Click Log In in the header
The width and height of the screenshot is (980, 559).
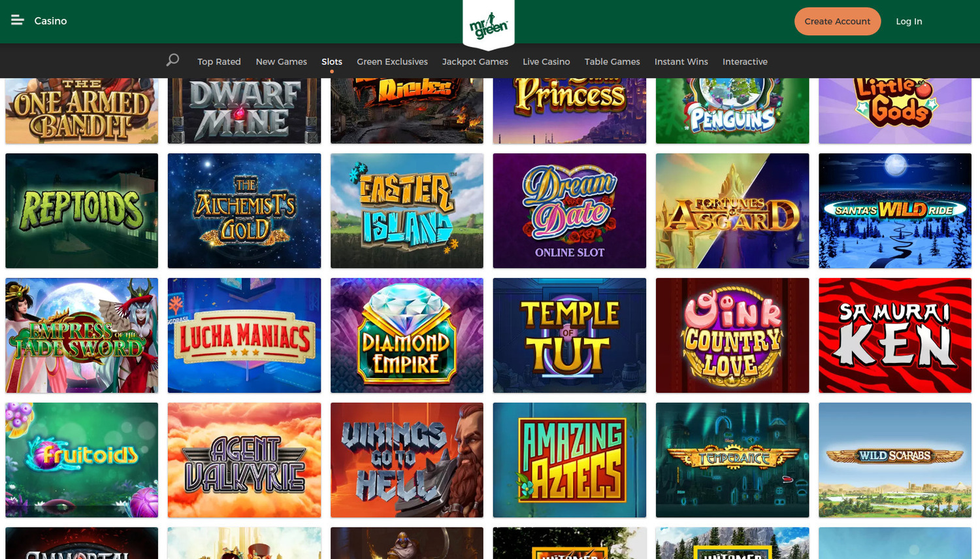click(909, 21)
